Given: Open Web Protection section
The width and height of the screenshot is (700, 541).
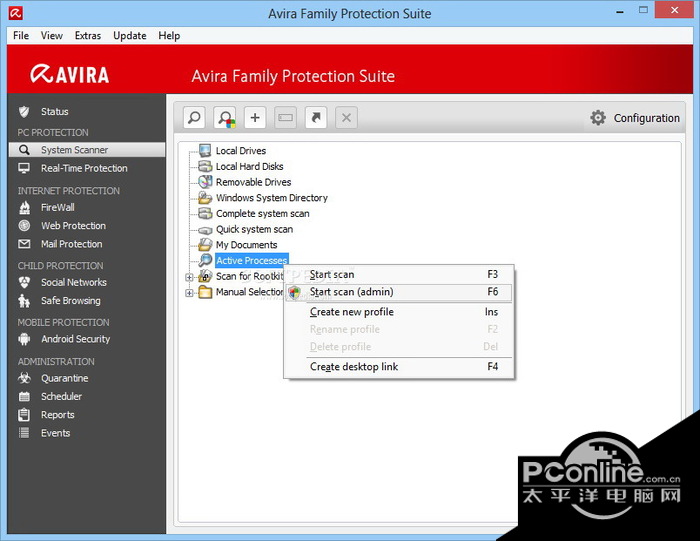Looking at the screenshot, I should point(74,226).
